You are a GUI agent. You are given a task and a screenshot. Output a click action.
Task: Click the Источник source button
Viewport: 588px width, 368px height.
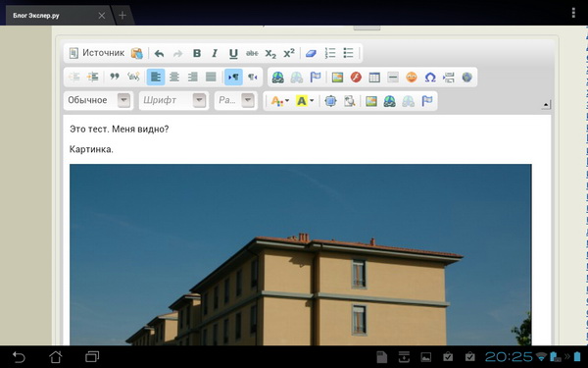pos(97,53)
